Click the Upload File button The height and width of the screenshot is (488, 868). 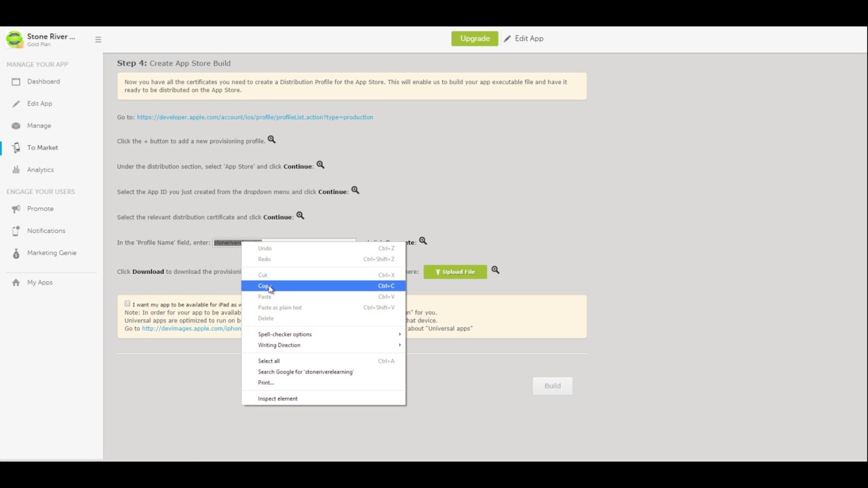(455, 272)
